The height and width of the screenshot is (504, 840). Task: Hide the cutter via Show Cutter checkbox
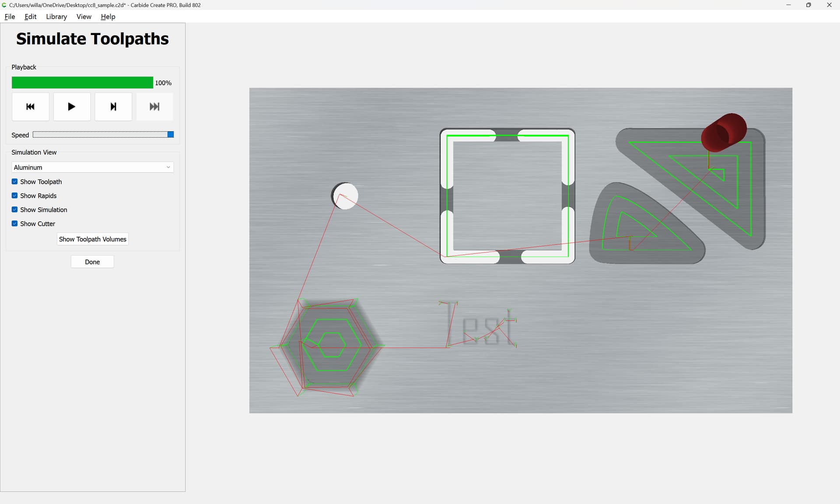point(14,224)
